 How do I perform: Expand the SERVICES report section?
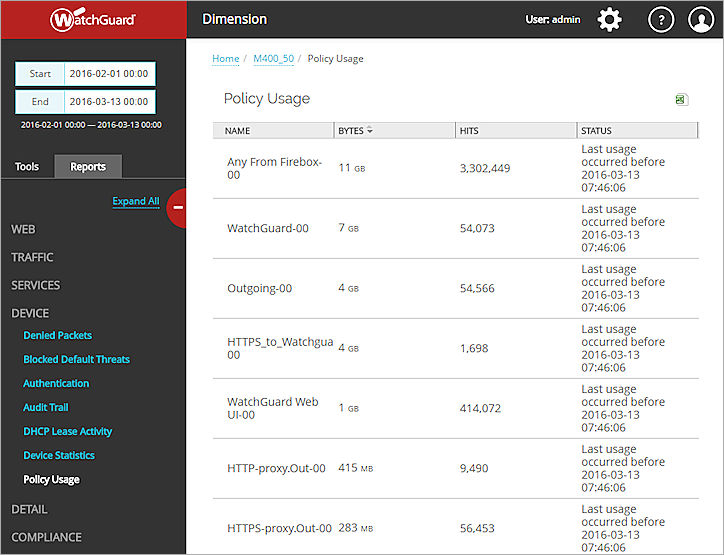tap(35, 285)
